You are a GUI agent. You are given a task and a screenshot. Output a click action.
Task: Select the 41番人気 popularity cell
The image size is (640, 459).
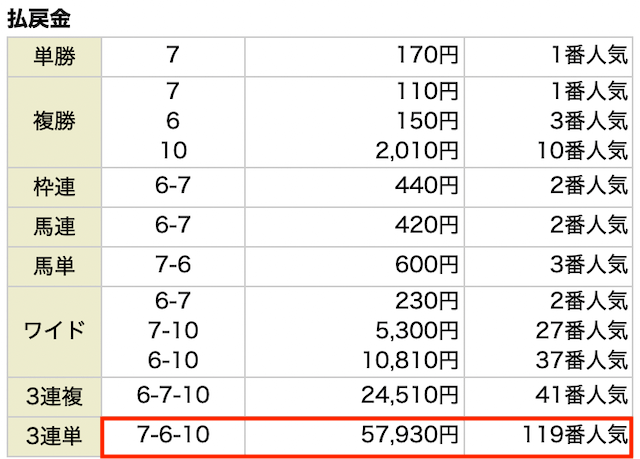point(582,395)
